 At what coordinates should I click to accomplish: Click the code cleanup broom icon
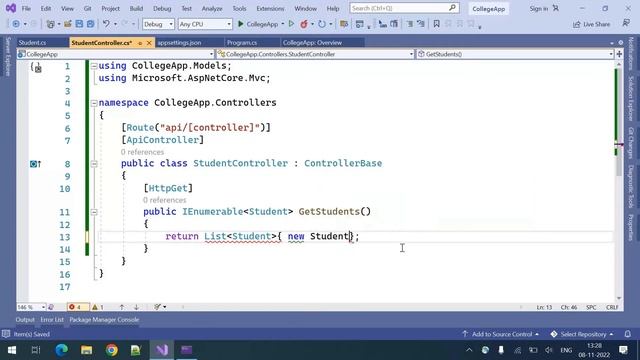click(158, 307)
